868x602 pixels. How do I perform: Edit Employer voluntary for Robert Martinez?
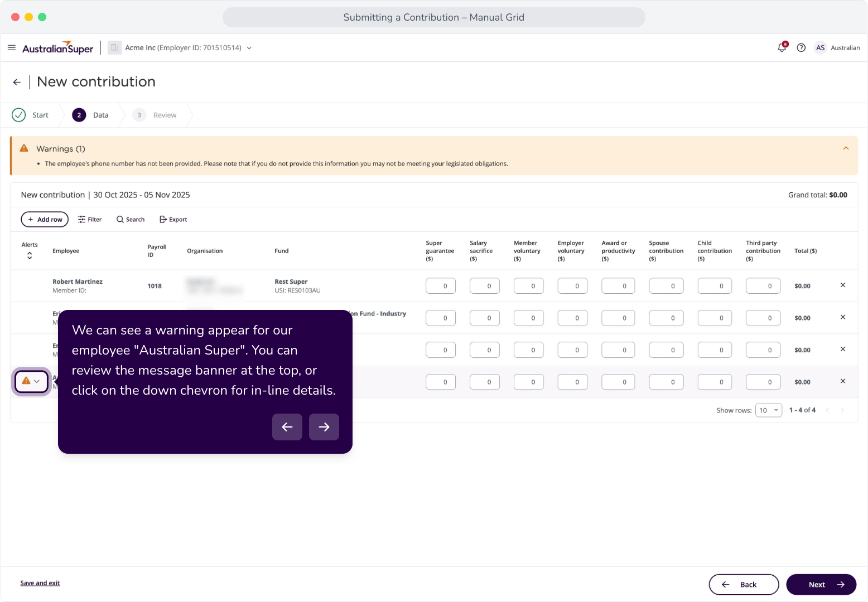pos(573,286)
